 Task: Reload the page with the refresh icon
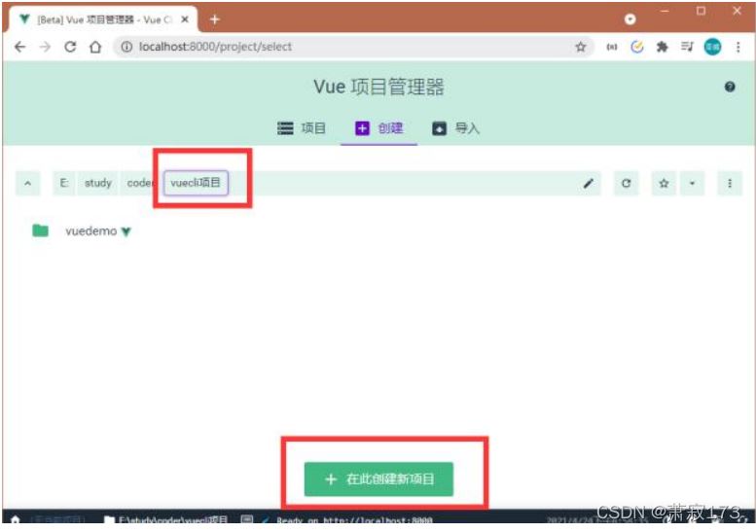[70, 47]
